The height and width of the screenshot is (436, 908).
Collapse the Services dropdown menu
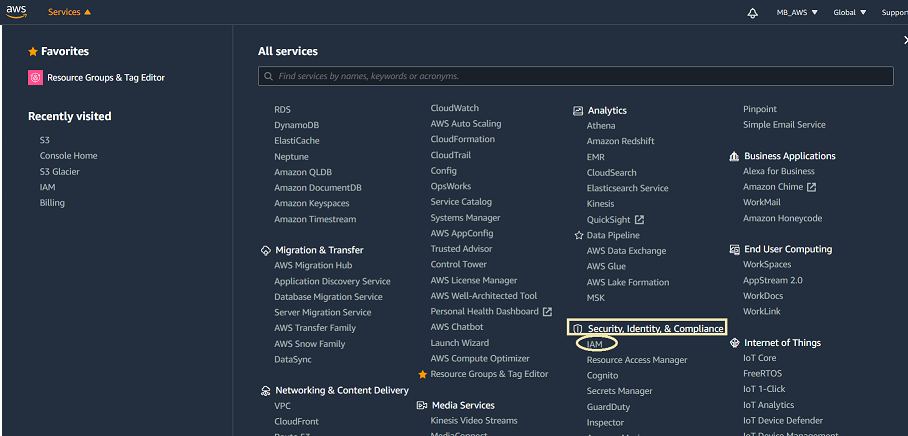coord(69,13)
